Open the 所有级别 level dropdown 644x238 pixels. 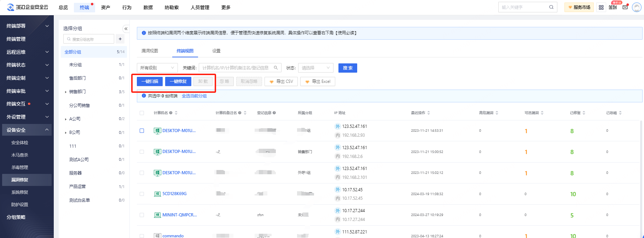[x=157, y=68]
